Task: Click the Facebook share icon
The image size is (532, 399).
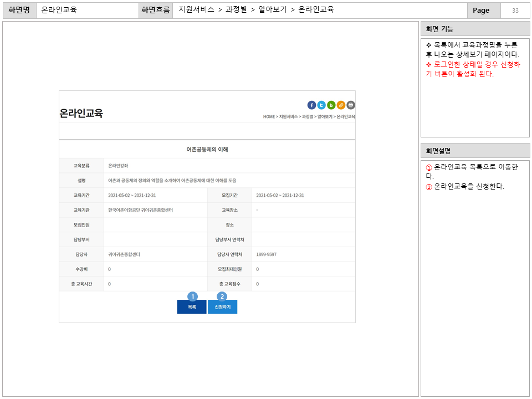Action: pyautogui.click(x=311, y=105)
